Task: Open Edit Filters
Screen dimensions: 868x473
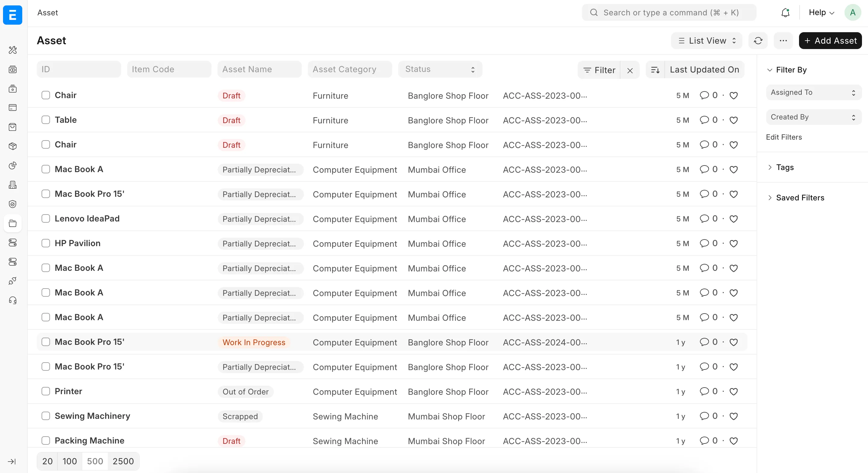Action: pos(783,137)
